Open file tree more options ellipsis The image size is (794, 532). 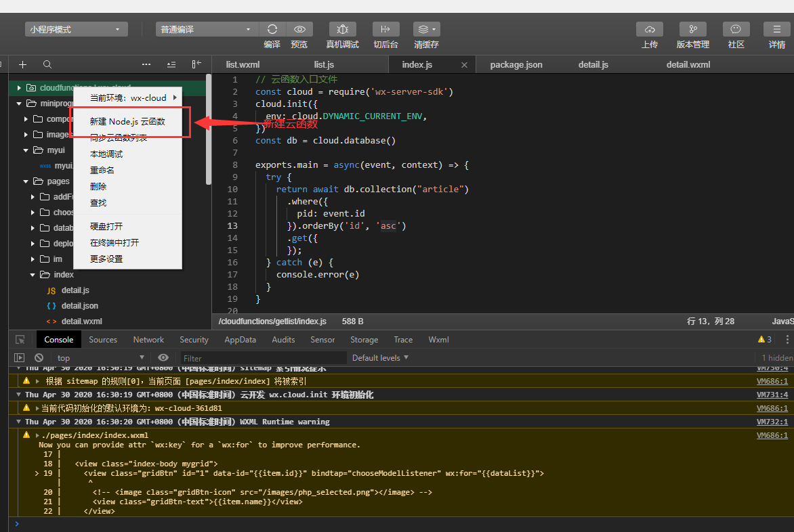(146, 64)
